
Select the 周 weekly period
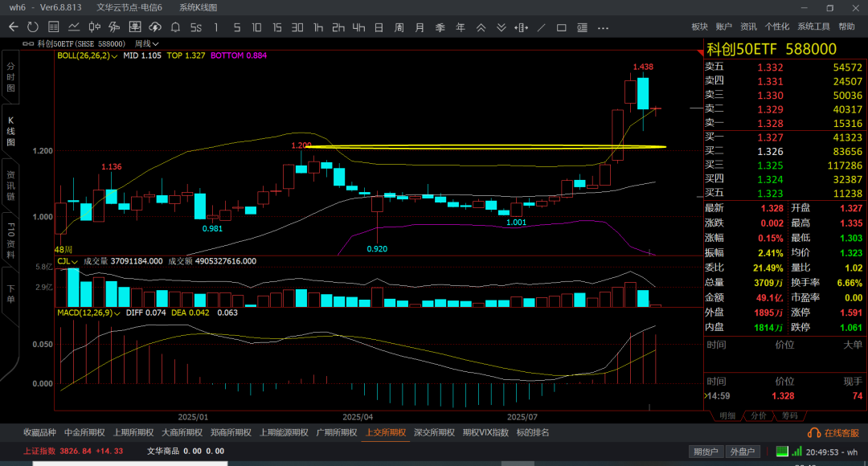399,27
